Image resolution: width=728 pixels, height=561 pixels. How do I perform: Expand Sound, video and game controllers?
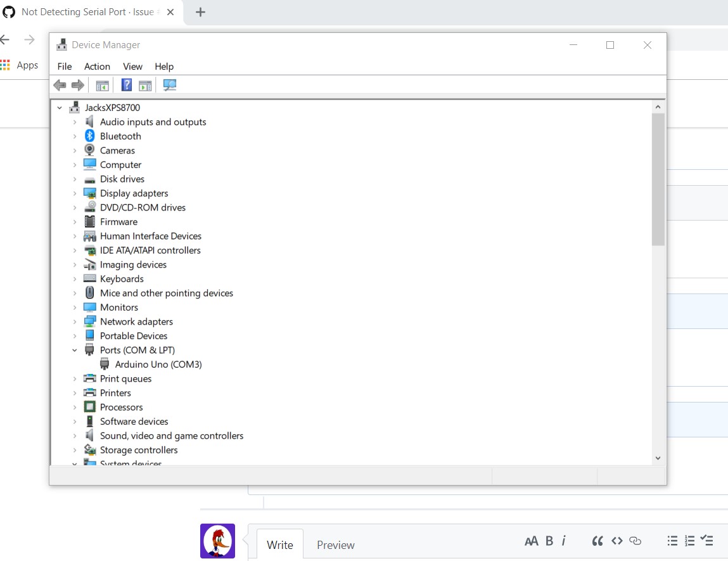(75, 436)
